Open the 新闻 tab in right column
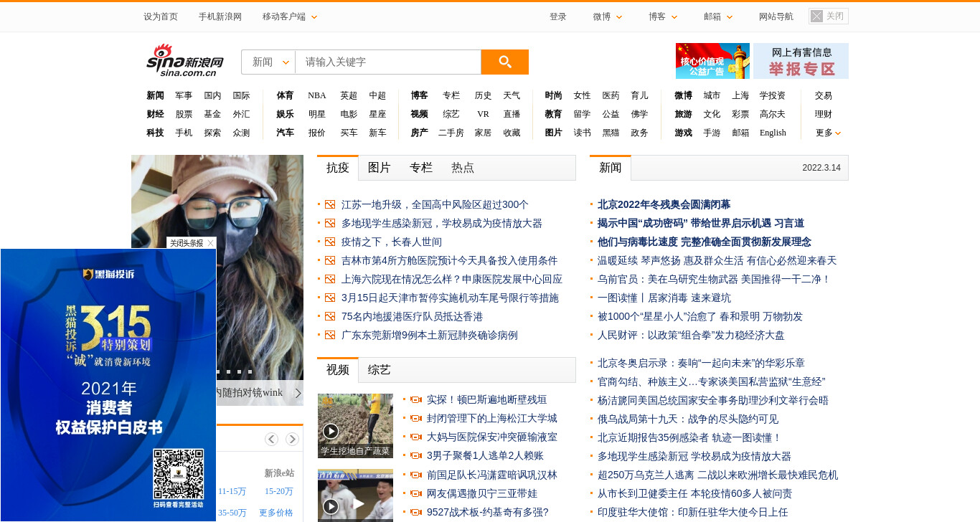The height and width of the screenshot is (522, 980). [611, 168]
